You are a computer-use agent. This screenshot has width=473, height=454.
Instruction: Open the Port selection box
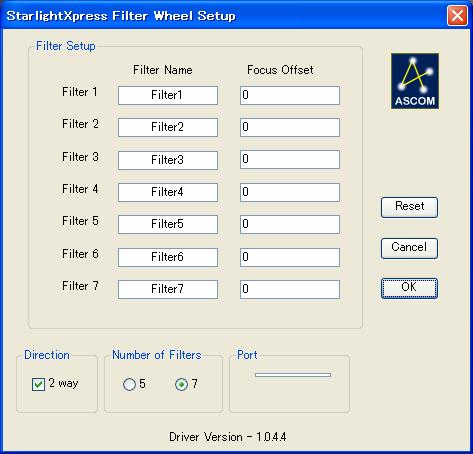click(293, 375)
